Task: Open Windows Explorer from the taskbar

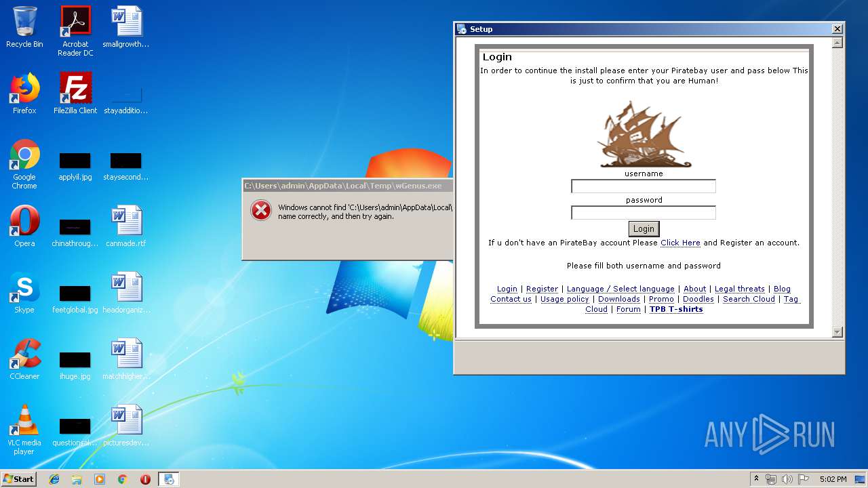Action: tap(77, 479)
